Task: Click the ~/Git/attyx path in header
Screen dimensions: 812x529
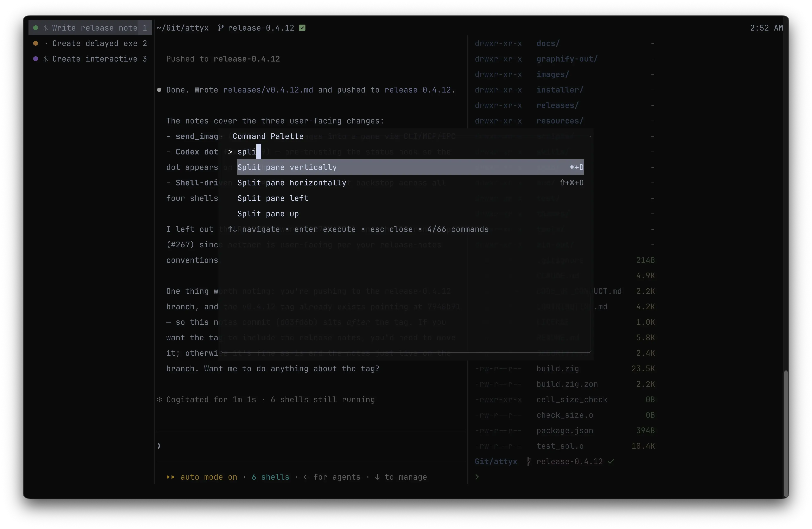Action: click(182, 28)
